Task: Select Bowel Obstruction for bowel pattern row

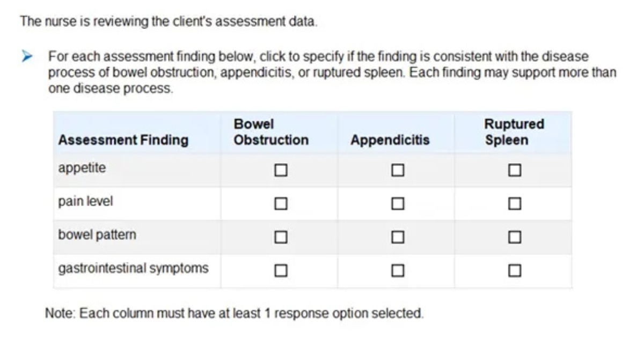Action: 280,237
